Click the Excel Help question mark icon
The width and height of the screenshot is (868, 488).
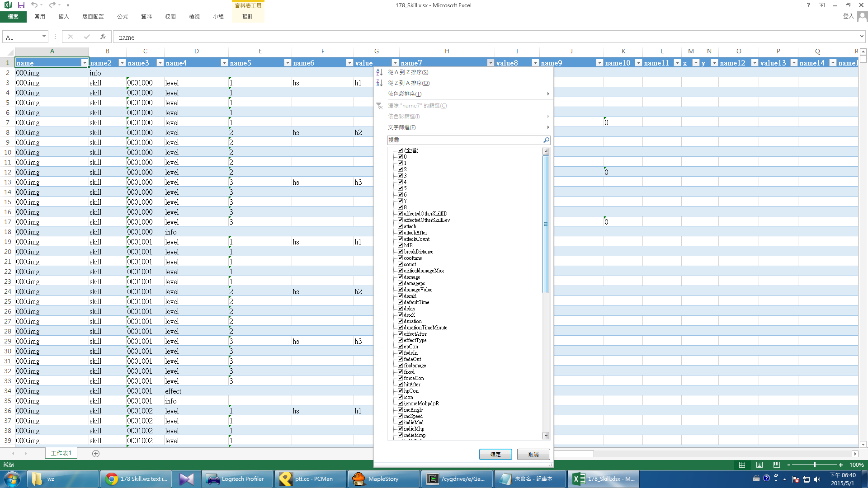[808, 5]
